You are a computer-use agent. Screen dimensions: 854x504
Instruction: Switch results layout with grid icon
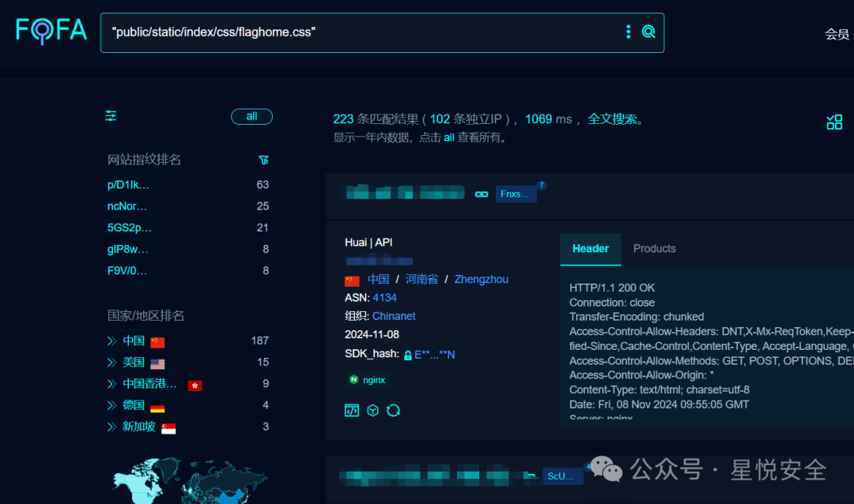[834, 122]
